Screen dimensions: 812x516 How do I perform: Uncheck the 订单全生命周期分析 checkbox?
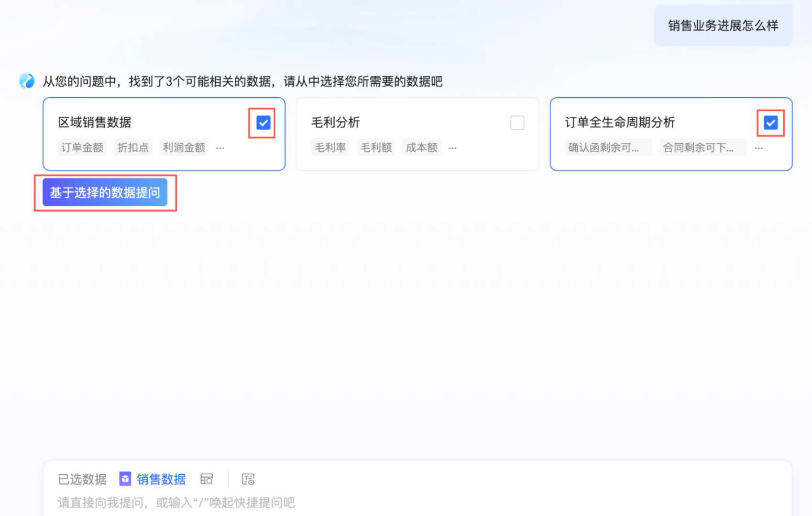tap(770, 123)
